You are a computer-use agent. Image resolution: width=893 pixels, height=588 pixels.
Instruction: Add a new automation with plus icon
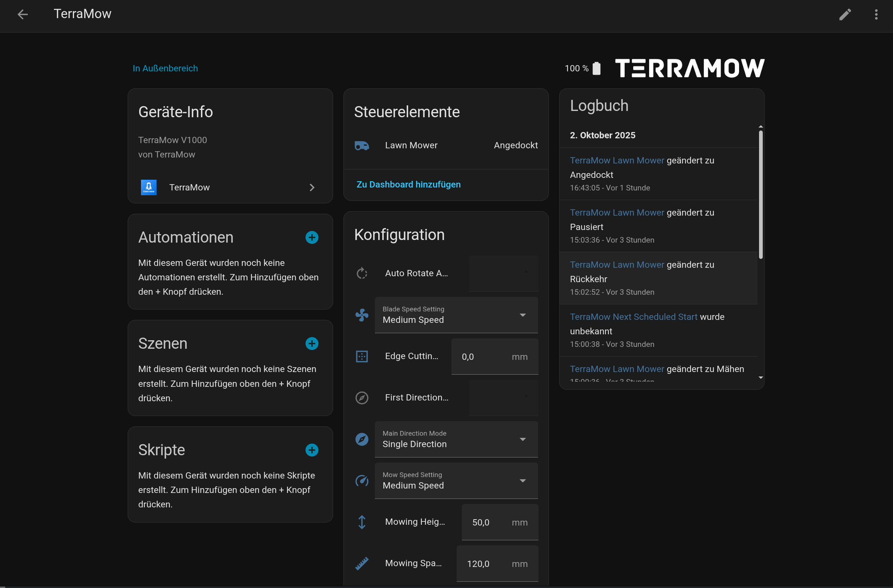(x=312, y=237)
